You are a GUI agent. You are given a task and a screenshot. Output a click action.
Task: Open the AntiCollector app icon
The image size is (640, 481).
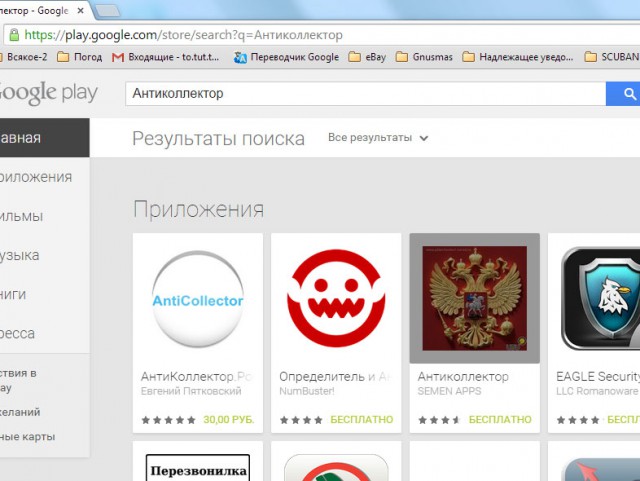pyautogui.click(x=198, y=299)
